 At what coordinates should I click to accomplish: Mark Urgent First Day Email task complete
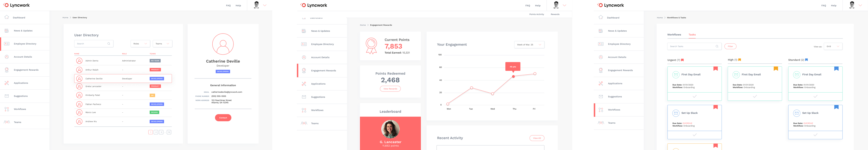click(x=694, y=96)
